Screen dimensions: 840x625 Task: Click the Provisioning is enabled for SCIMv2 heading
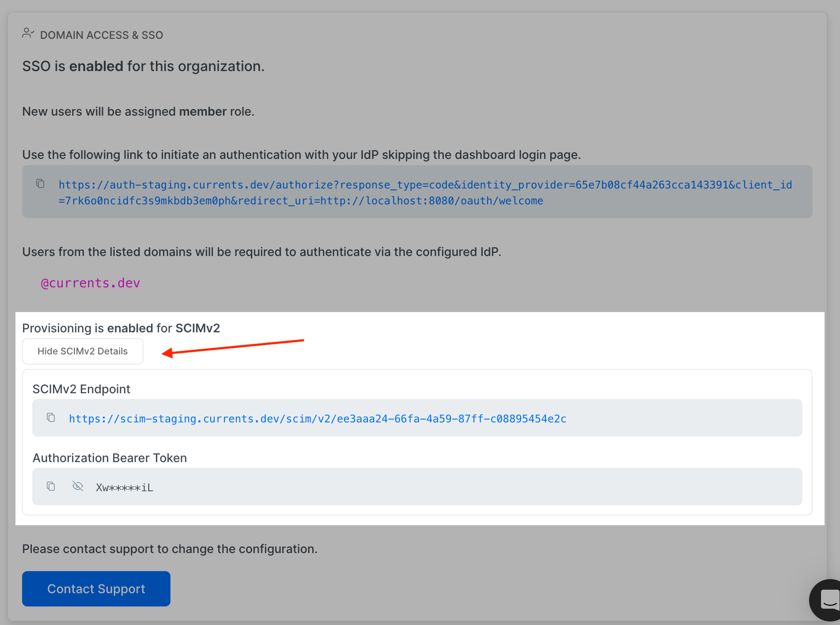coord(121,328)
